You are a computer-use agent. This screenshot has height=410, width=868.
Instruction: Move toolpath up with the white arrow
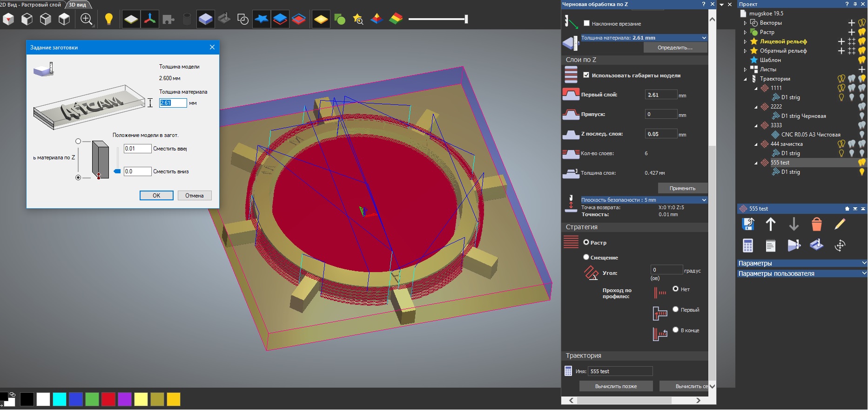click(771, 224)
